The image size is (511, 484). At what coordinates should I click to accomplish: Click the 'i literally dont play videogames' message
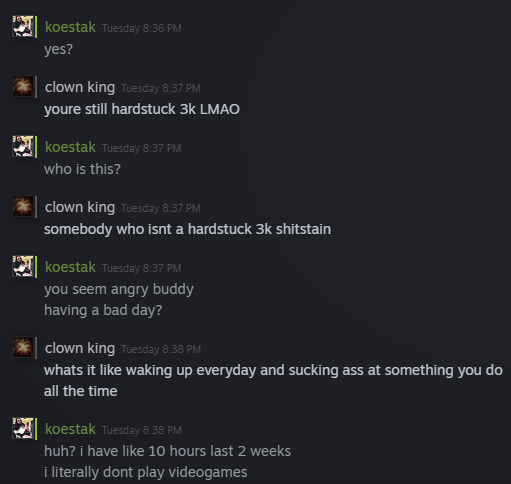pos(146,472)
